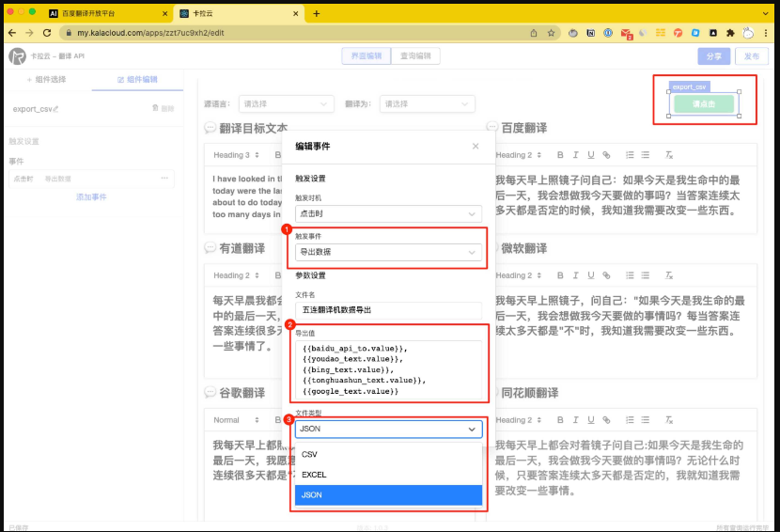Insert link in 同花顺翻译 editor toolbar
The image size is (780, 532).
tap(606, 420)
